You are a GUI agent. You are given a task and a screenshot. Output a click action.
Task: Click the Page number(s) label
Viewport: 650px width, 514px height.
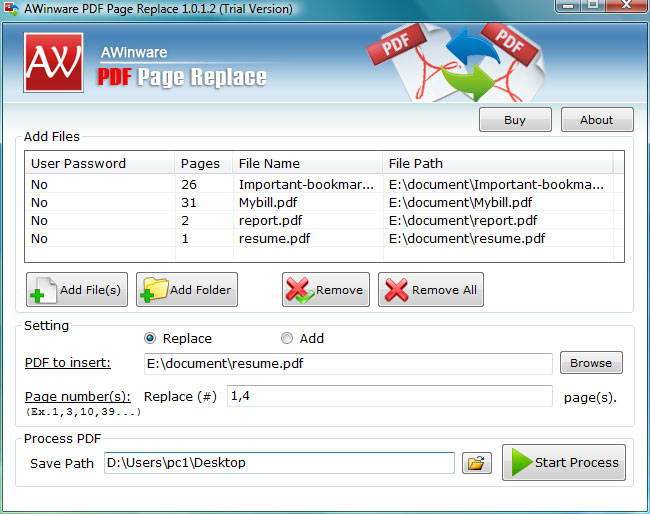click(78, 397)
